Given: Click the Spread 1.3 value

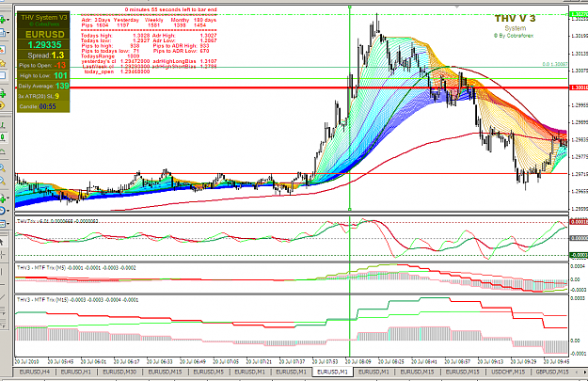Looking at the screenshot, I should [57, 56].
